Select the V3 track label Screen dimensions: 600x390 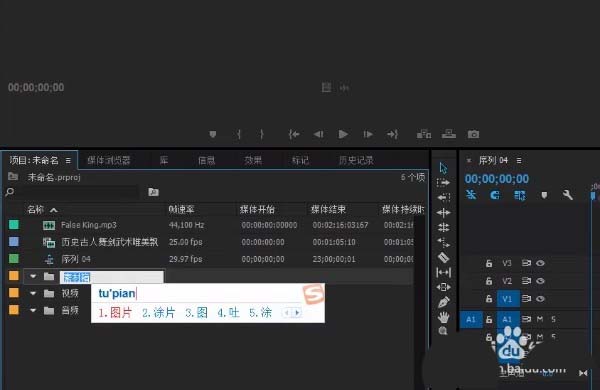click(x=507, y=263)
